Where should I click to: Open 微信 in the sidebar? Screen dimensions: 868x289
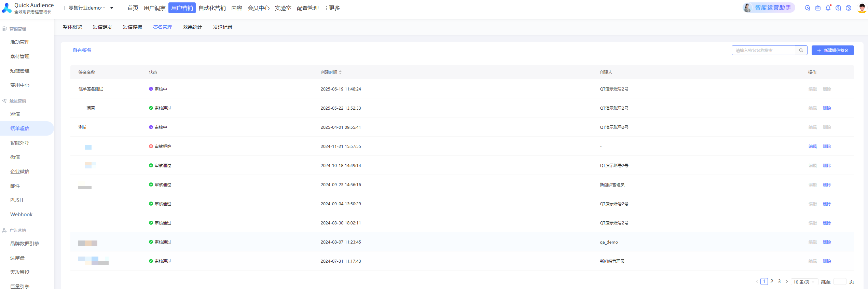point(15,157)
